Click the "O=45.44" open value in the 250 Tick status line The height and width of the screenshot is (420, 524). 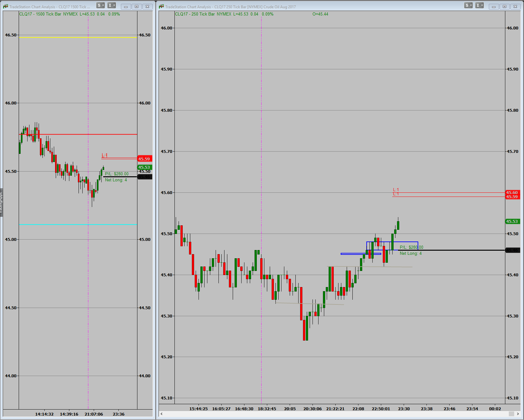click(x=320, y=14)
